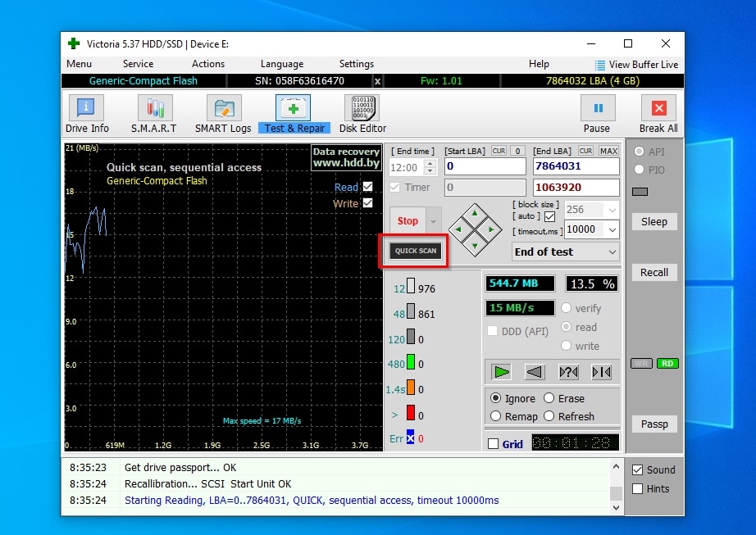The width and height of the screenshot is (756, 535).
Task: Click the Sleep button
Action: tap(654, 222)
